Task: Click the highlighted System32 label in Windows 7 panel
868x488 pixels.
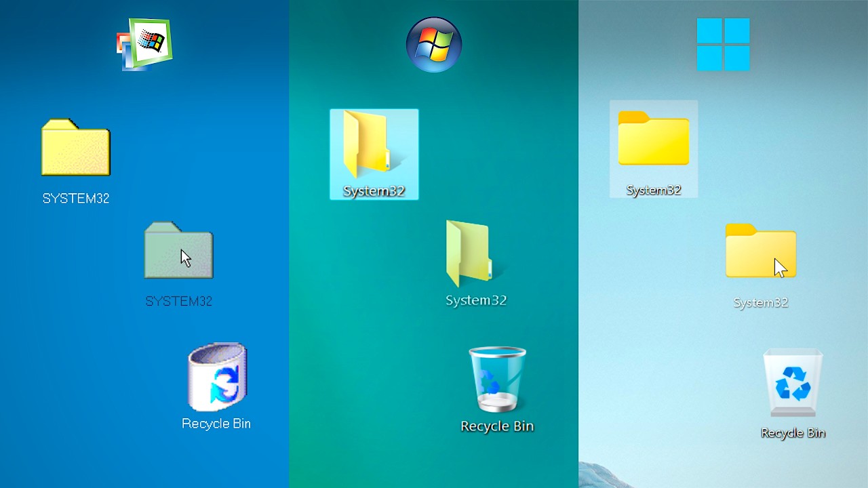Action: click(374, 191)
